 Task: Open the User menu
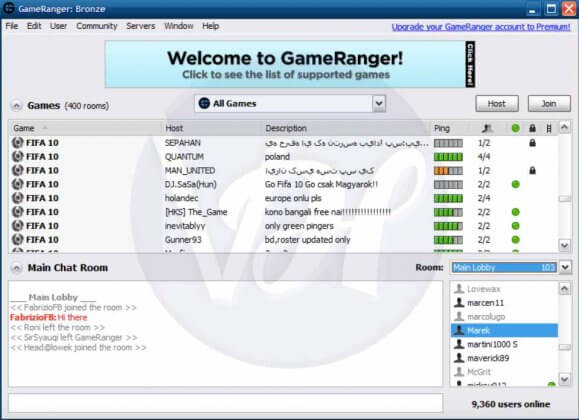[58, 26]
